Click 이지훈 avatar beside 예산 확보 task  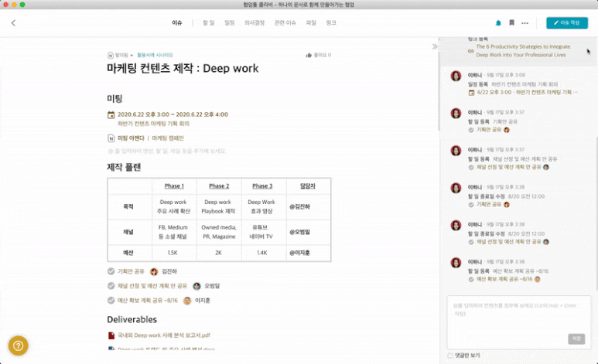click(187, 301)
